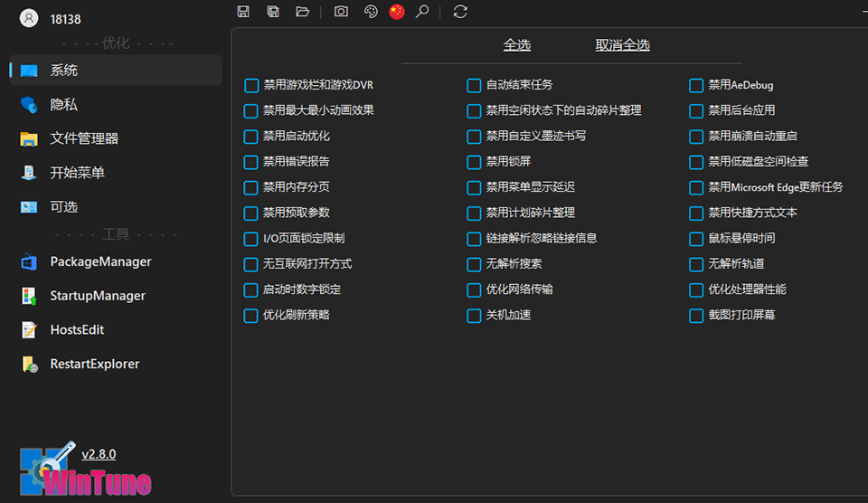
Task: Toggle 禁用锁屏 checkbox
Action: [x=474, y=162]
